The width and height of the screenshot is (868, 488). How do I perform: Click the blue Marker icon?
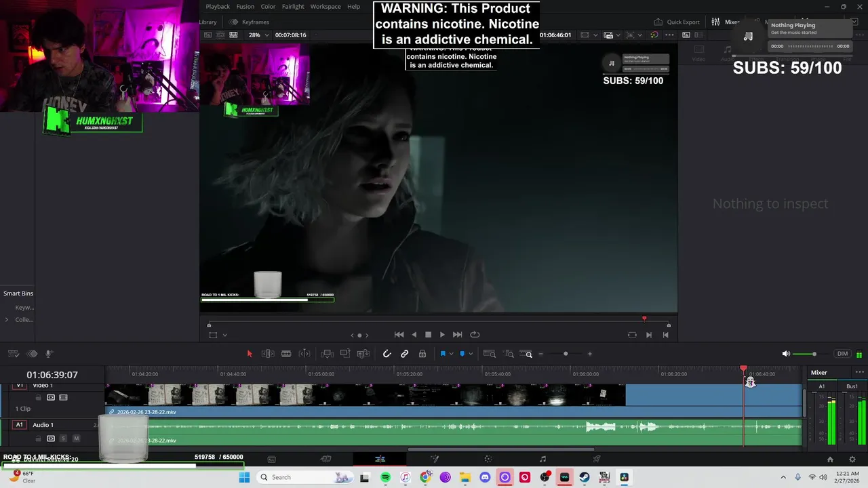point(462,354)
